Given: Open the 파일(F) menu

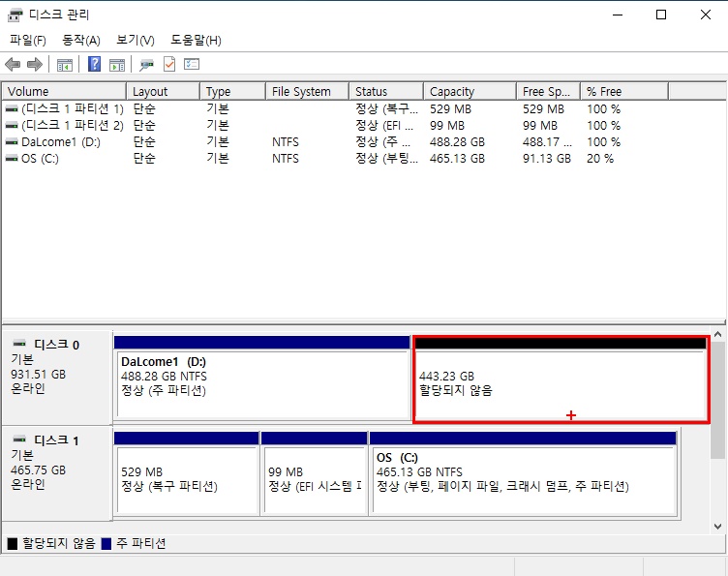Looking at the screenshot, I should click(28, 41).
